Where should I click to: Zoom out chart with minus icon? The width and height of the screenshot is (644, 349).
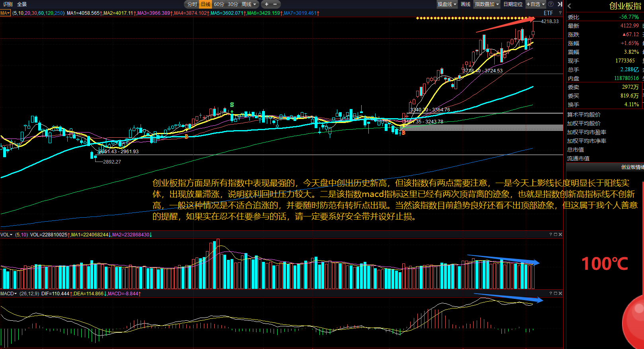[275, 4]
